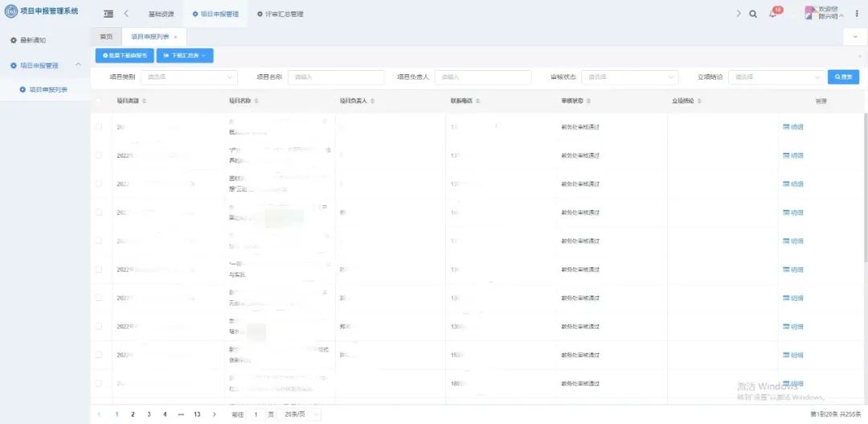Open notifications bell icon
Screen dimensions: 868x424
click(772, 14)
